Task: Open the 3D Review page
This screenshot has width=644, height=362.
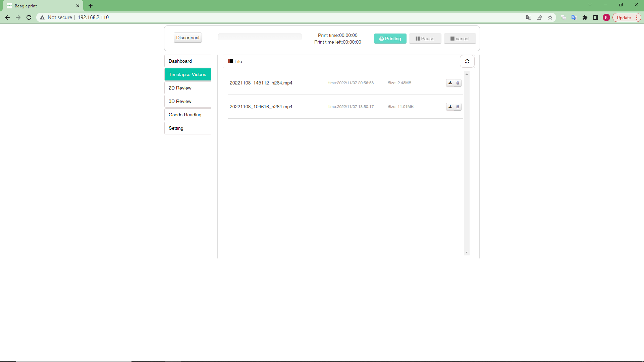Action: point(187,101)
